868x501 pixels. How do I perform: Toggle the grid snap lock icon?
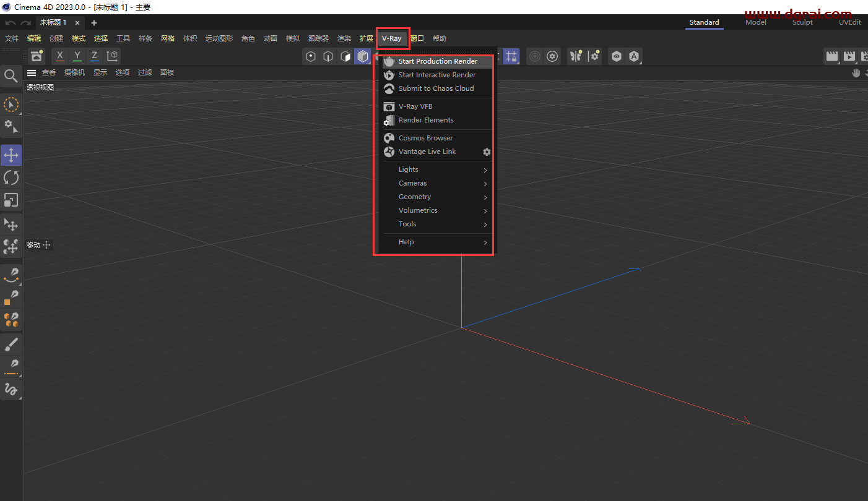tap(511, 56)
